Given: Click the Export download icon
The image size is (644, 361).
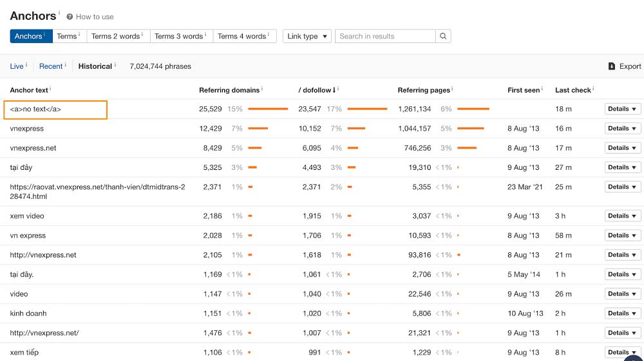Looking at the screenshot, I should [612, 66].
